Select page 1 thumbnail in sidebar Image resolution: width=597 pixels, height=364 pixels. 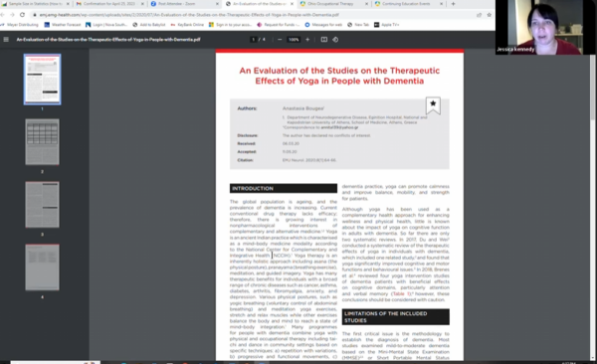click(x=42, y=80)
